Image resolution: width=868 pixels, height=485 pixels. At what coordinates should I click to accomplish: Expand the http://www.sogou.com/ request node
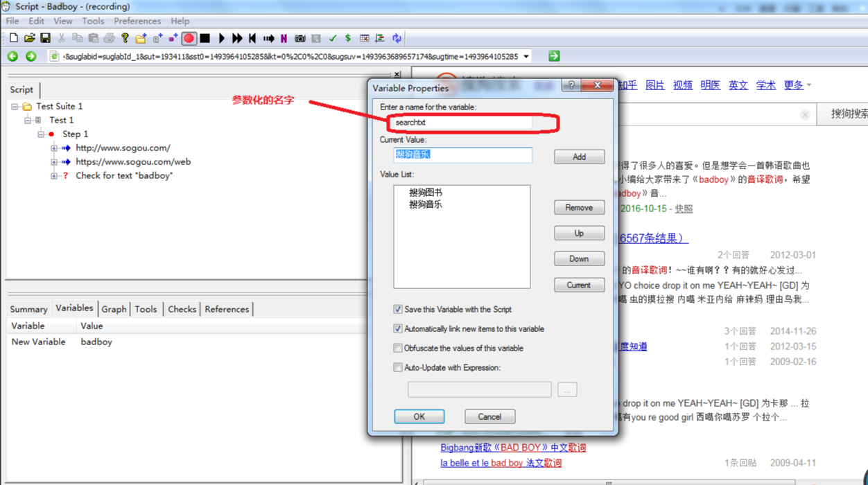tap(54, 148)
